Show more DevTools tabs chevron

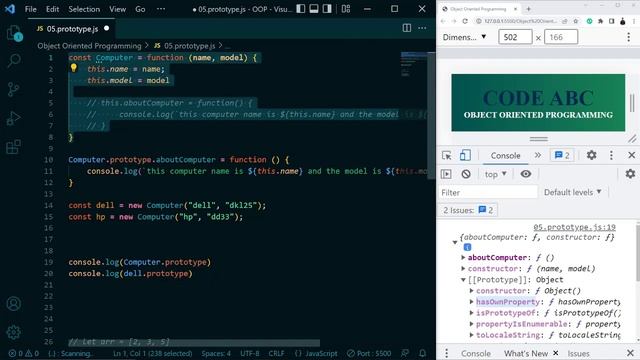click(x=538, y=156)
